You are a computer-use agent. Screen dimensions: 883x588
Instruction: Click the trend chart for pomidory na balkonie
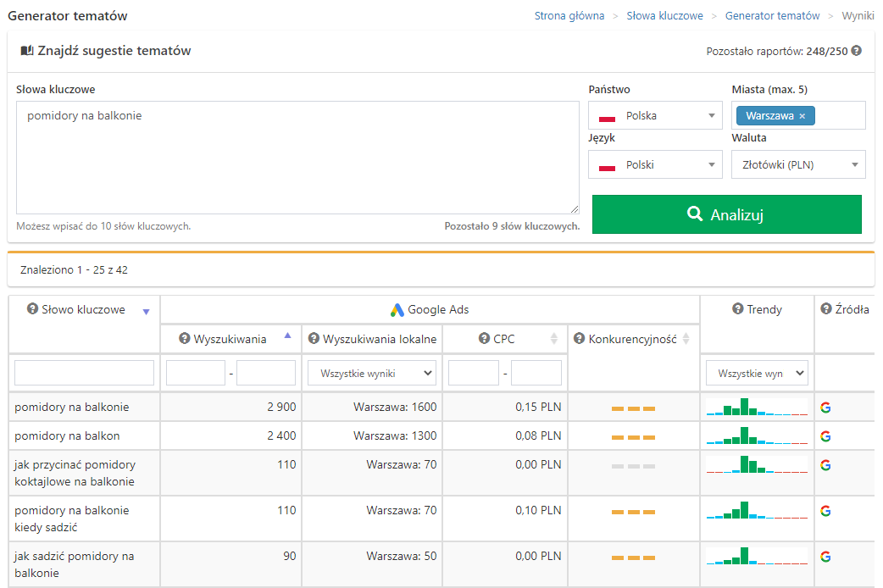[x=757, y=407]
